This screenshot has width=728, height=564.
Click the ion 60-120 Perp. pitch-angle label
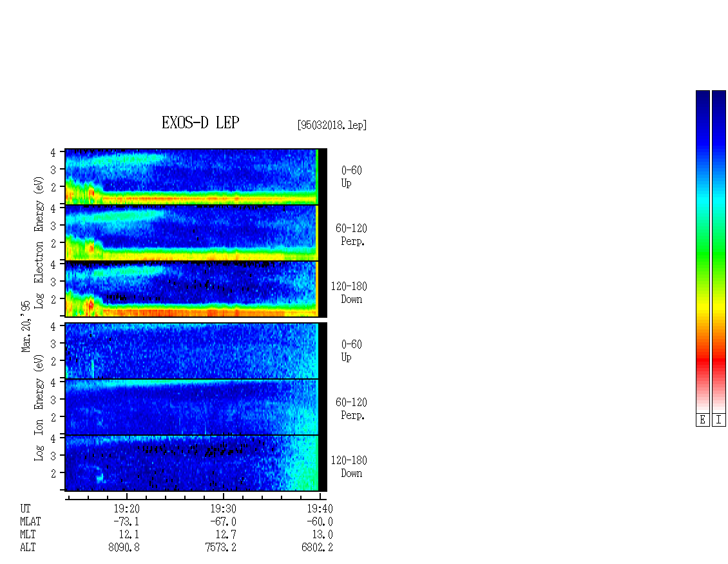tap(352, 409)
